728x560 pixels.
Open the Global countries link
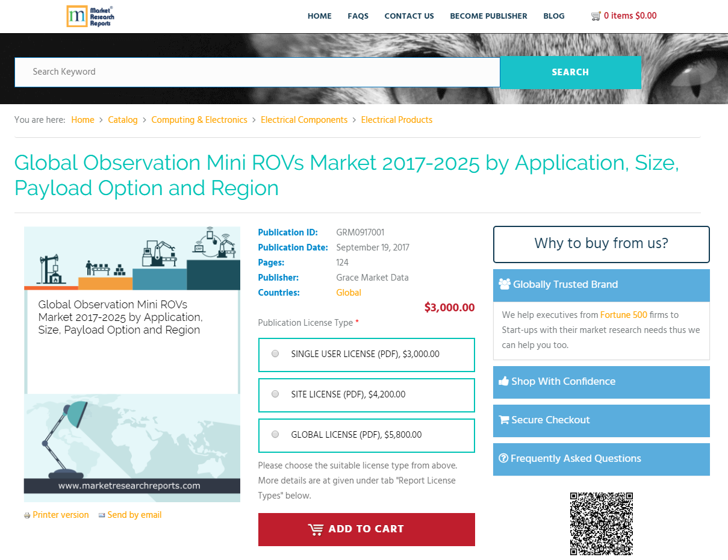[349, 293]
